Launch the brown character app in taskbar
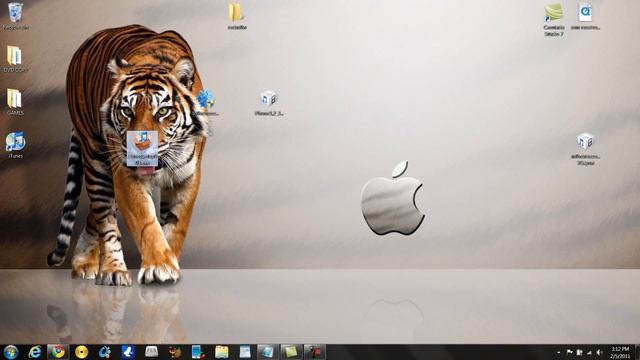Viewport: 640px width, 360px height. [175, 352]
